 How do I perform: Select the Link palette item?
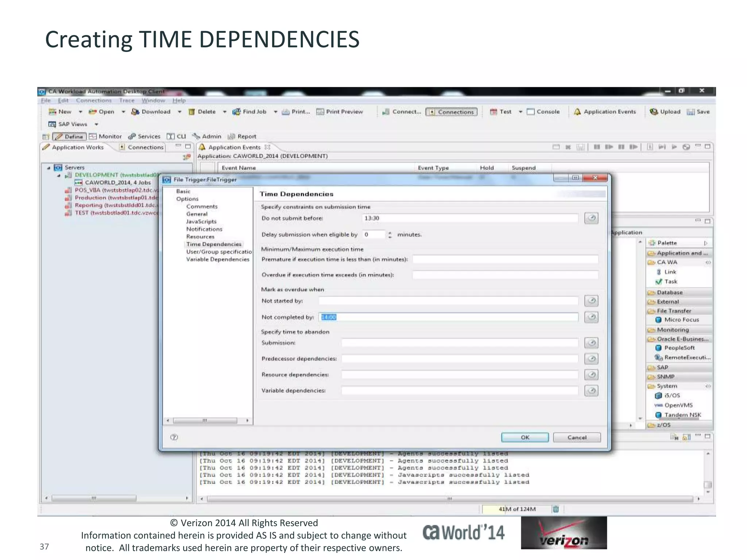click(666, 272)
